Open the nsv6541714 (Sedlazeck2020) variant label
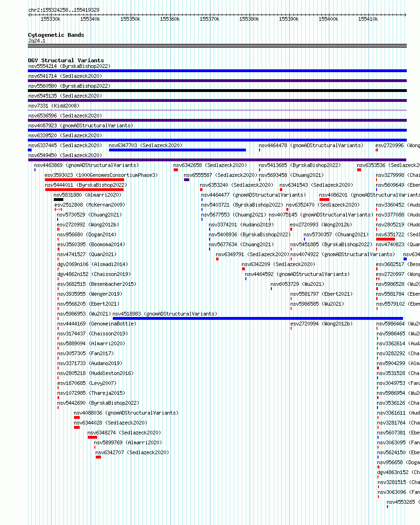The height and width of the screenshot is (525, 420). [x=65, y=76]
